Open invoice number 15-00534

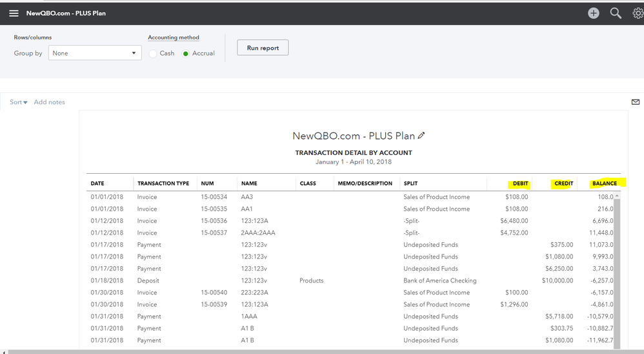click(214, 197)
